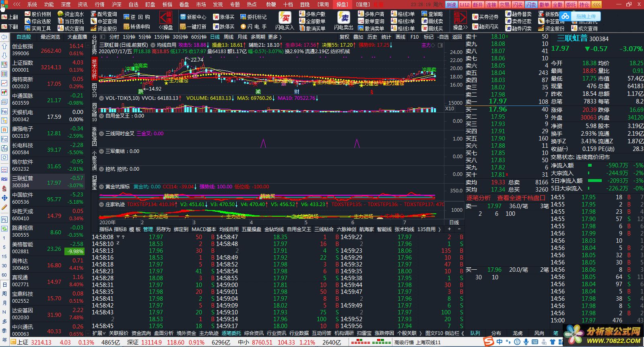Viewport: 644px width, 347px height.
Task: Open 新股中心 new stock center
Action: [193, 17]
